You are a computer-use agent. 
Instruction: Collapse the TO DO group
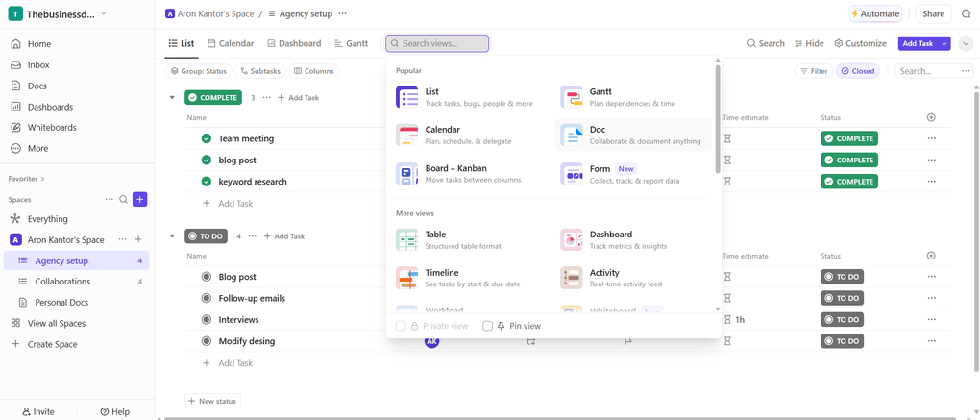pyautogui.click(x=172, y=236)
